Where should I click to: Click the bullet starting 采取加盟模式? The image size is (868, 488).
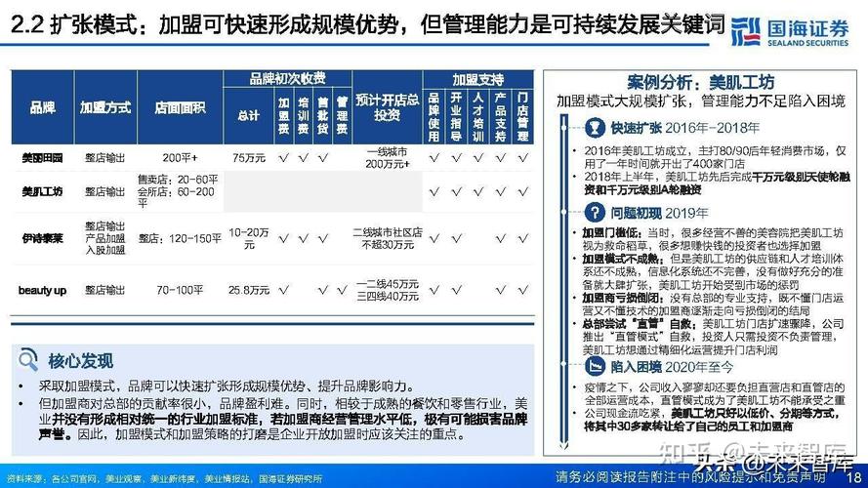(x=227, y=386)
